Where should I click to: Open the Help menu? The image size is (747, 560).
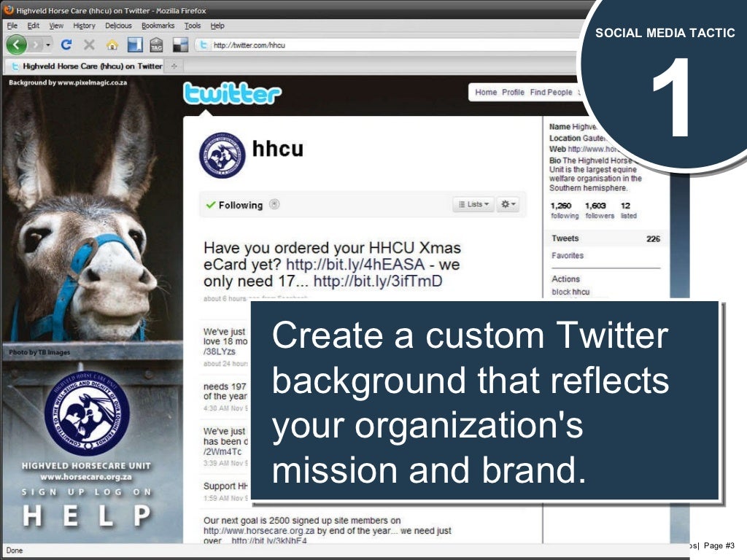pyautogui.click(x=217, y=26)
